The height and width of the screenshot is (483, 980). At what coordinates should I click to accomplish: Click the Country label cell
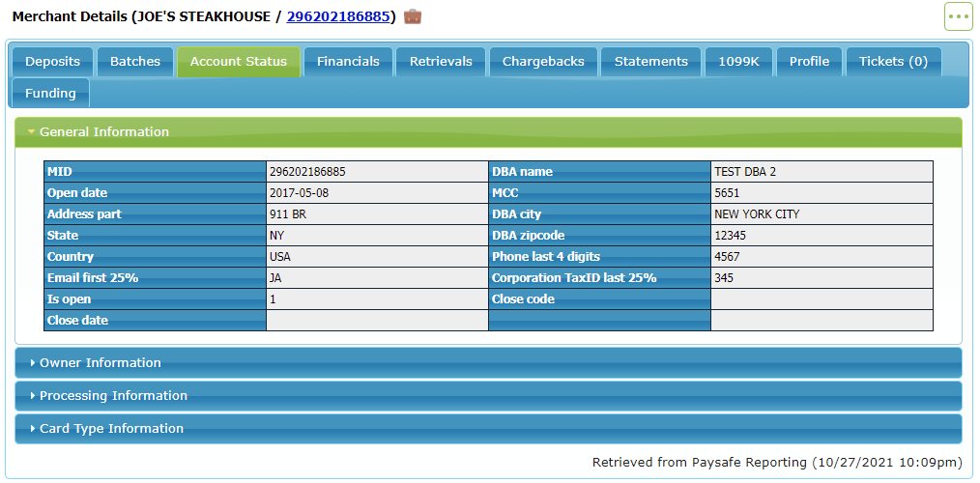155,257
